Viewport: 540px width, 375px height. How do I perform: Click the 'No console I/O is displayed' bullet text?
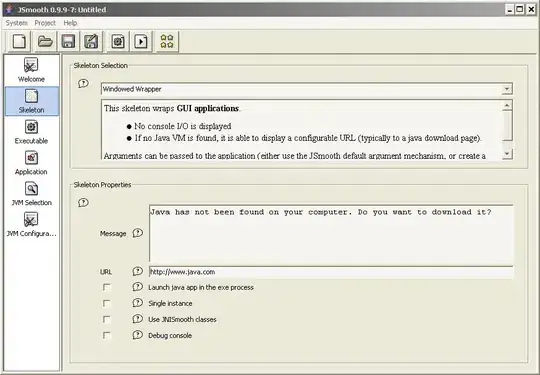[183, 126]
